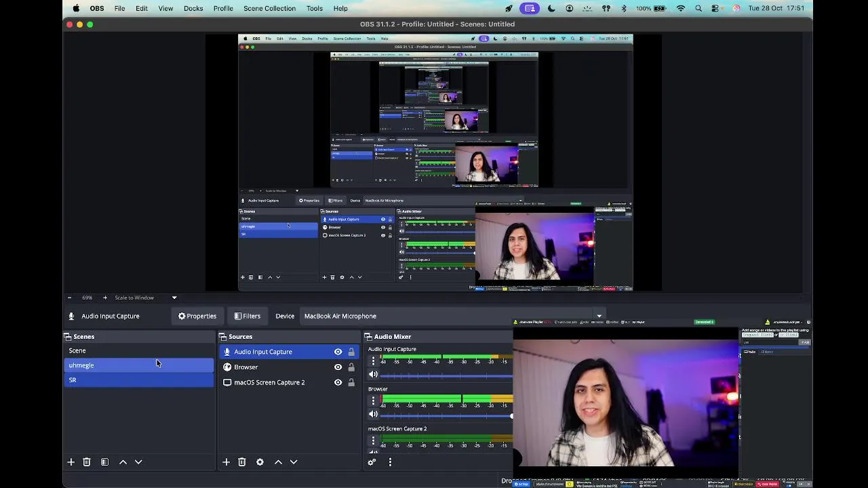The image size is (868, 488).
Task: Hide Audio Input Capture source eye icon
Action: coord(338,352)
